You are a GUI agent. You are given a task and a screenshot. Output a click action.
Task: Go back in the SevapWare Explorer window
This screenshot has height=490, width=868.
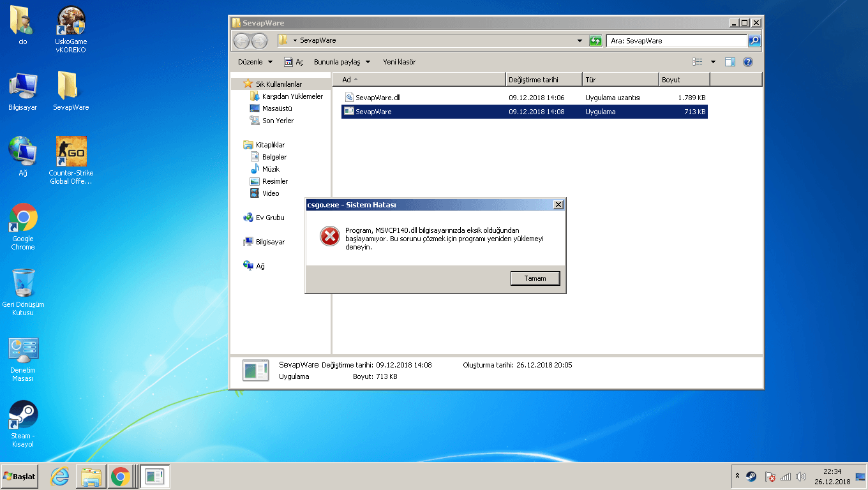242,41
